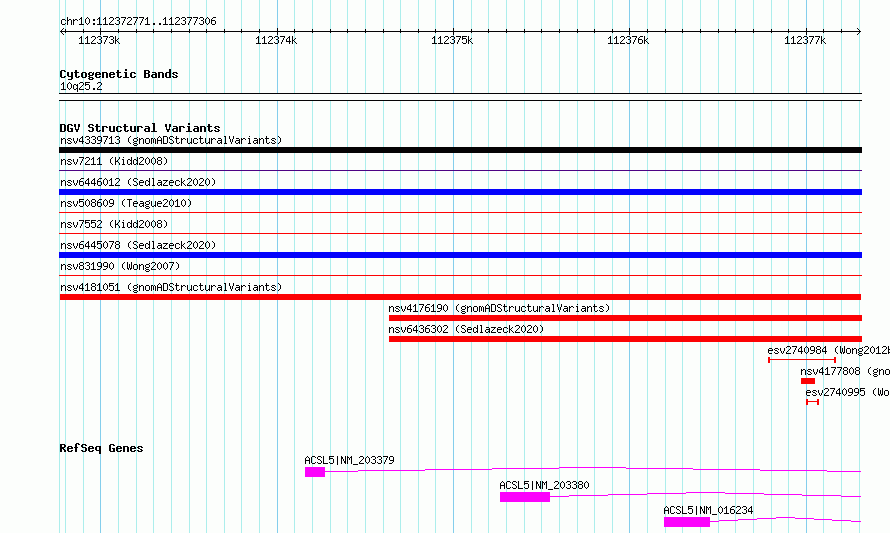The height and width of the screenshot is (533, 890).
Task: Click the nsv6446012 blue variant bar
Action: coord(460,192)
